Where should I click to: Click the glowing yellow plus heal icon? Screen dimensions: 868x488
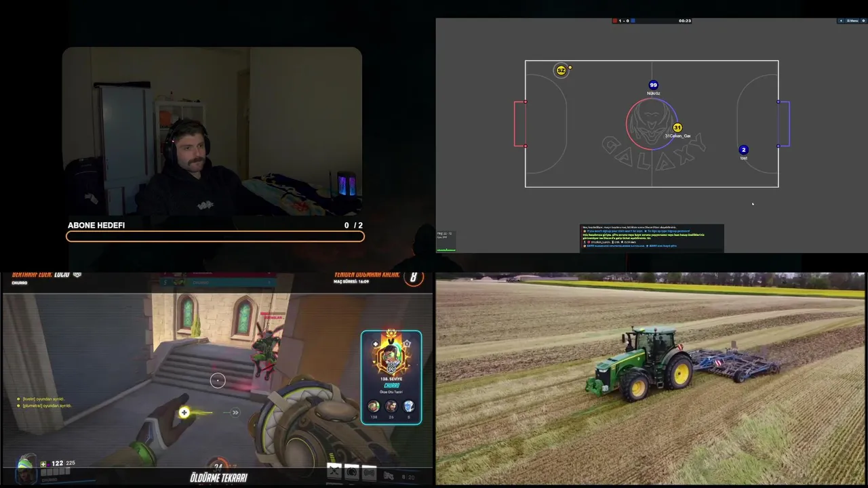[184, 412]
